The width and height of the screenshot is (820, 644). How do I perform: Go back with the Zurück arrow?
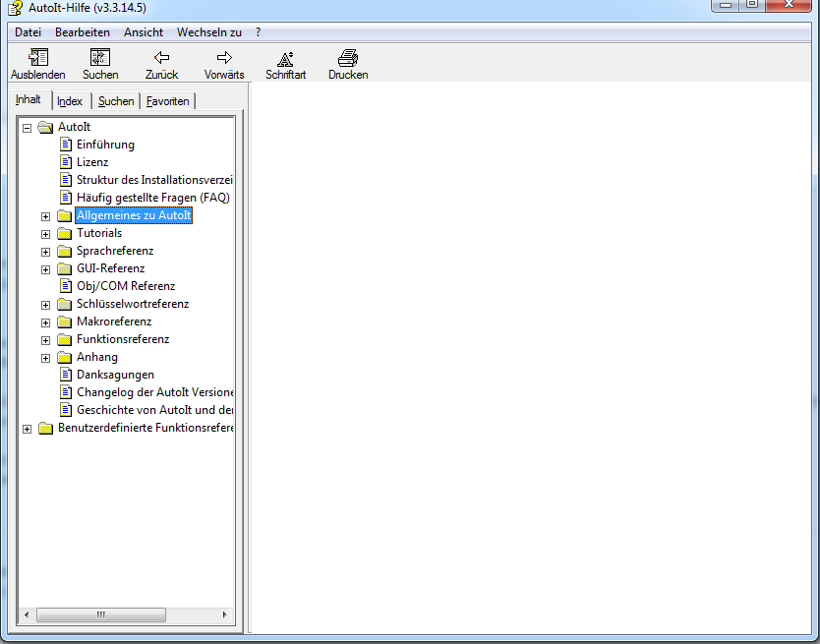[x=162, y=58]
